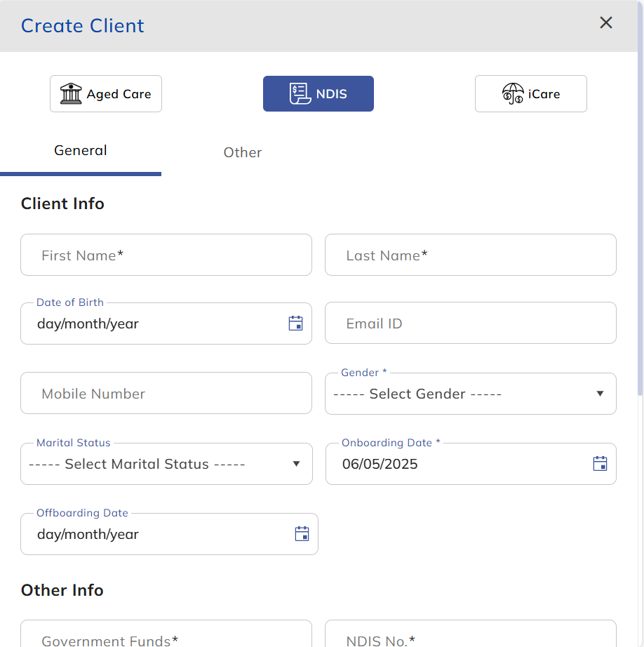Screen dimensions: 644x647
Task: Click into the First Name field
Action: [166, 255]
